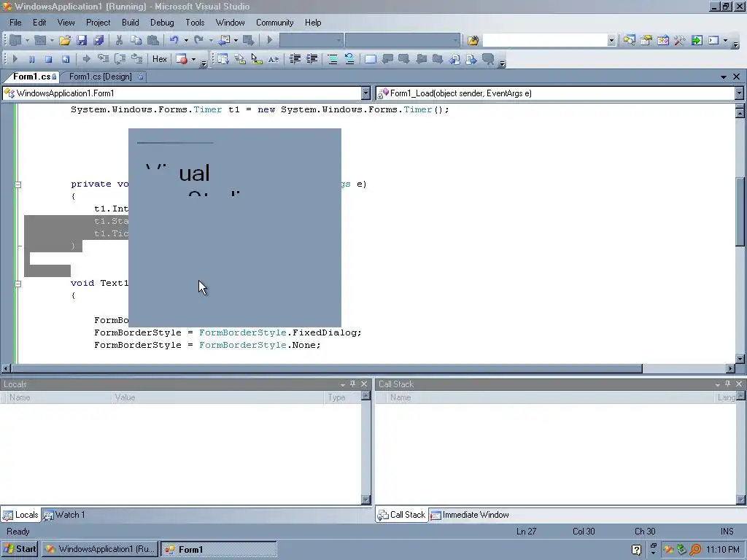Image resolution: width=747 pixels, height=560 pixels.
Task: Open the Build menu
Action: coord(130,23)
